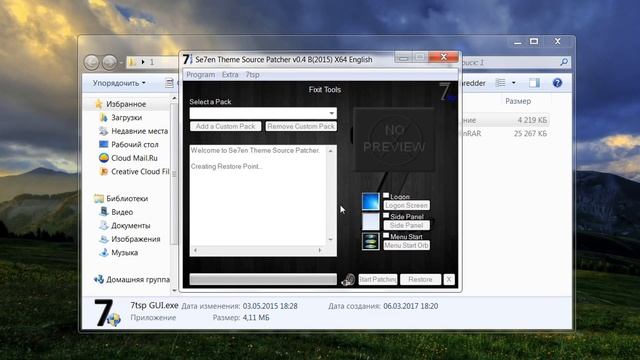Click the Домашняя группа icon

coord(99,280)
